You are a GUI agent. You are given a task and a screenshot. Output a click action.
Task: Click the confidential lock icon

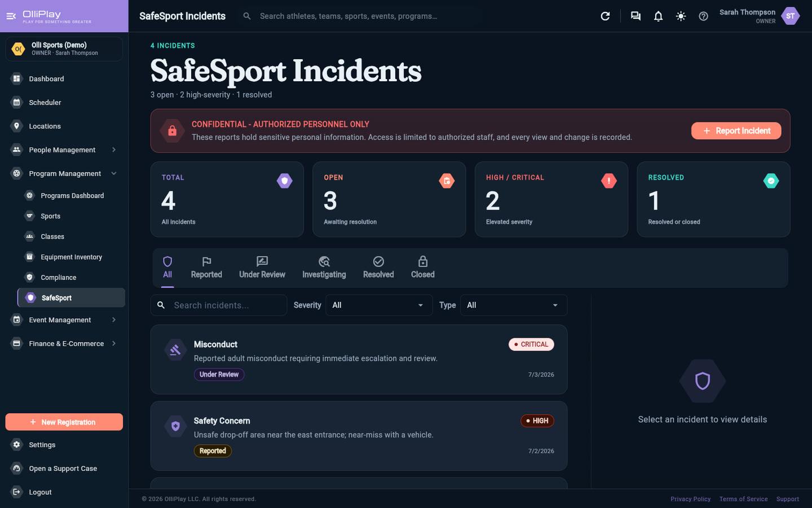click(x=172, y=131)
